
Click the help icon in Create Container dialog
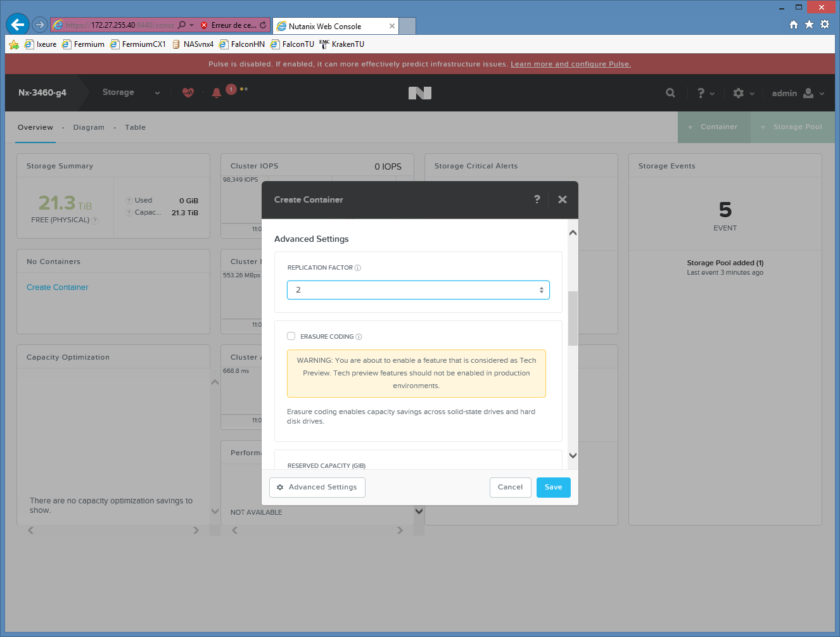tap(537, 199)
